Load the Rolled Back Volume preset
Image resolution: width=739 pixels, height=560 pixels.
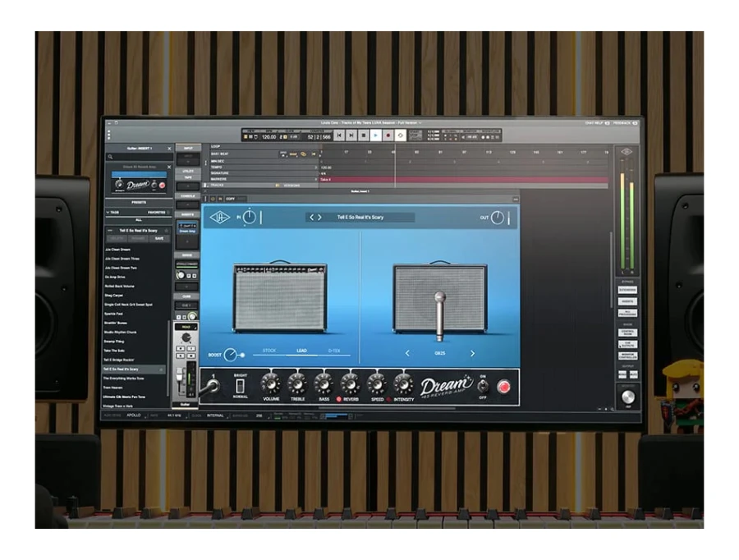click(119, 286)
